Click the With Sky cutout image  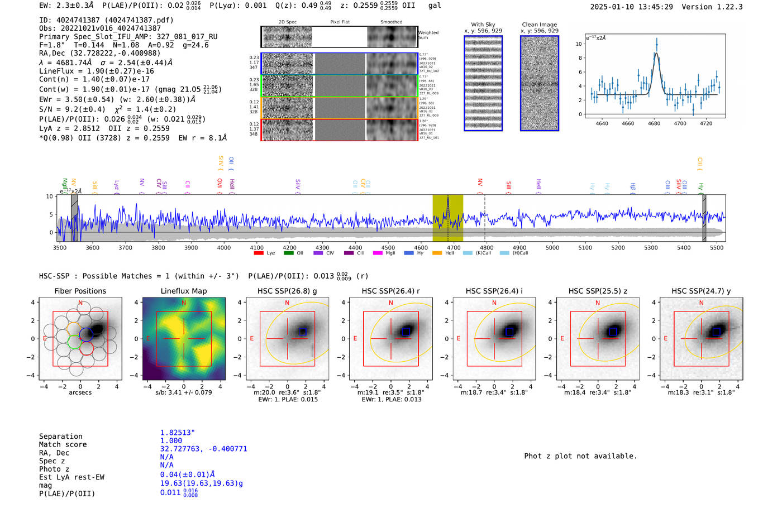(483, 83)
